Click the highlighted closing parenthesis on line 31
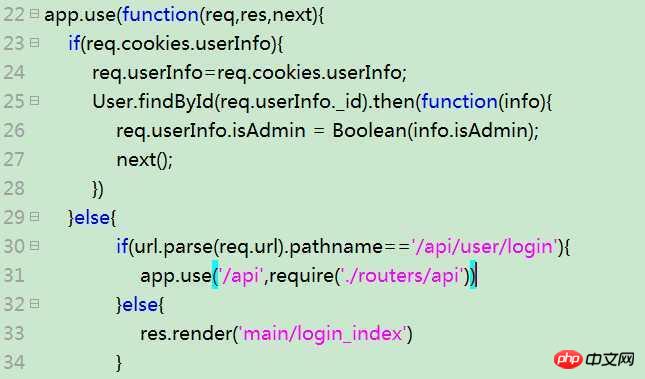This screenshot has width=645, height=379. (x=473, y=275)
